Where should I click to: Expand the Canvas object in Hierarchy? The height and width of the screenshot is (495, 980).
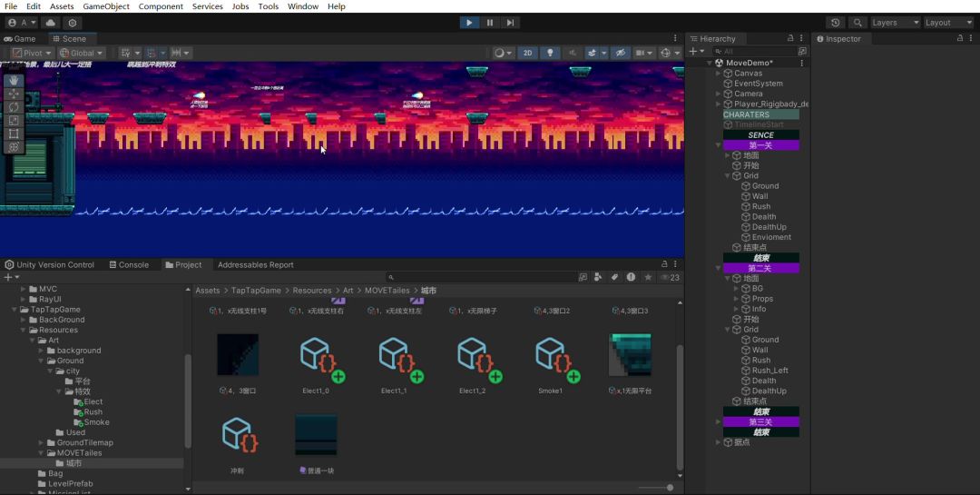718,74
